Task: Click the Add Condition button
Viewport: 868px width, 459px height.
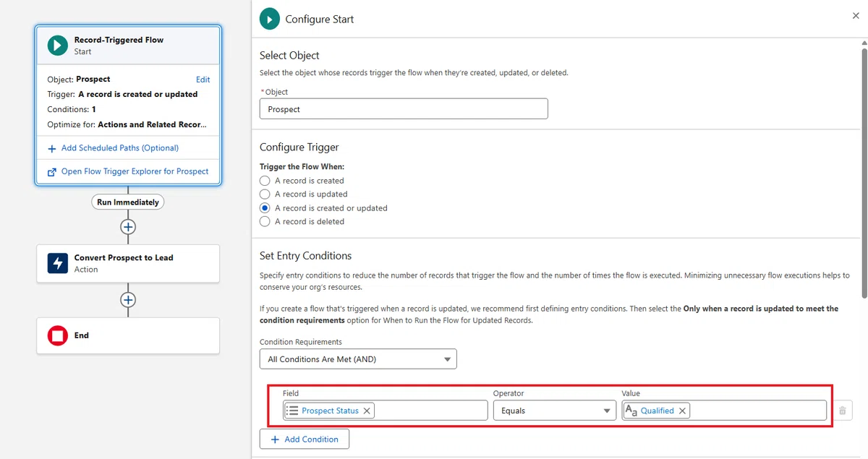Action: coord(305,439)
